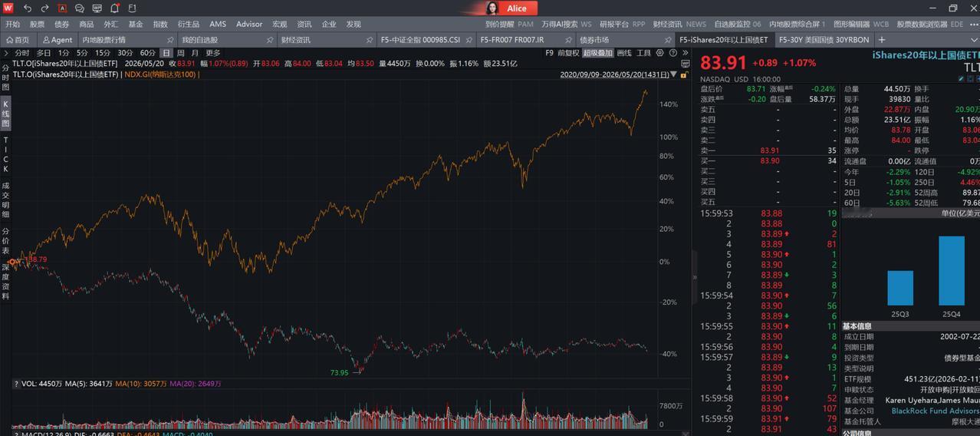
Task: Open BlackRock Fund Advisors link
Action: pyautogui.click(x=935, y=411)
